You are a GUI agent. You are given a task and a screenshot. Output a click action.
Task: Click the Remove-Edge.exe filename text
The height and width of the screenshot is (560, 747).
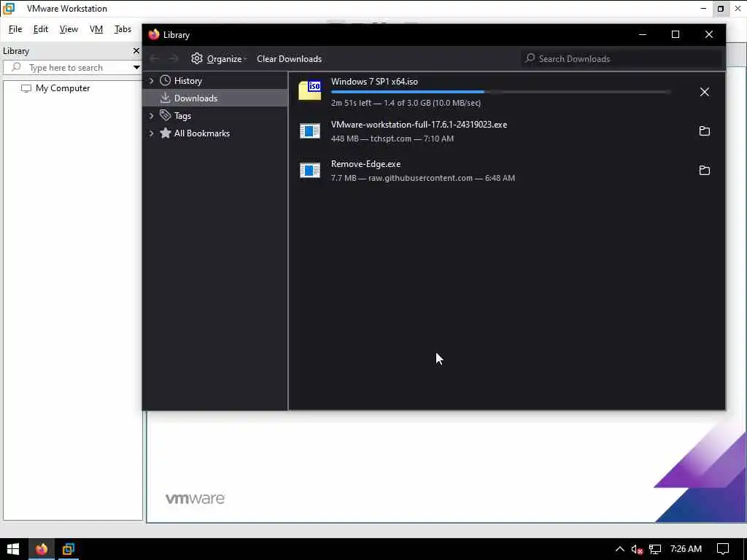pyautogui.click(x=366, y=164)
